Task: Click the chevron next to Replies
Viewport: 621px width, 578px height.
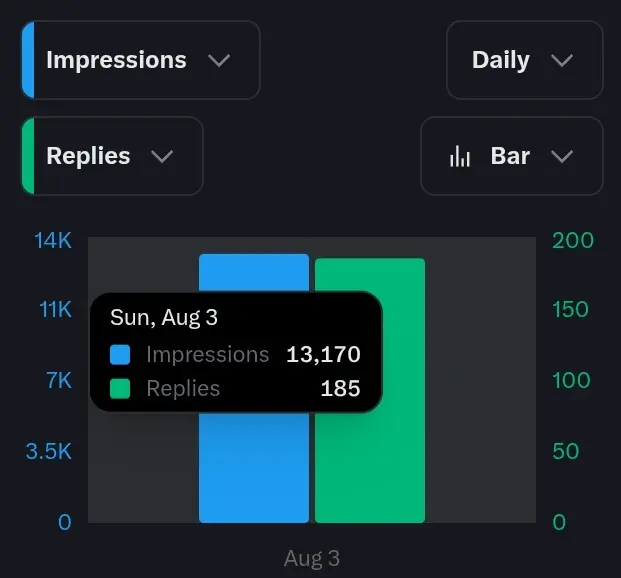Action: pyautogui.click(x=162, y=156)
